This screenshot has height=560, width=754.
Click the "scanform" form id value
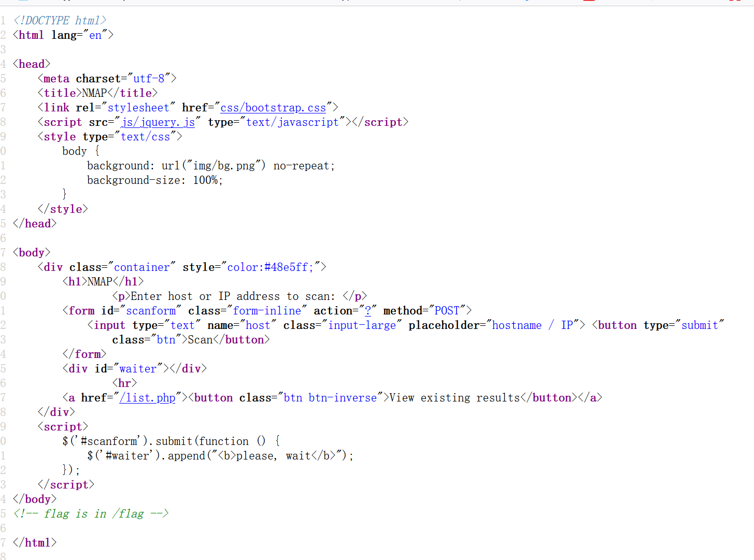click(x=151, y=311)
